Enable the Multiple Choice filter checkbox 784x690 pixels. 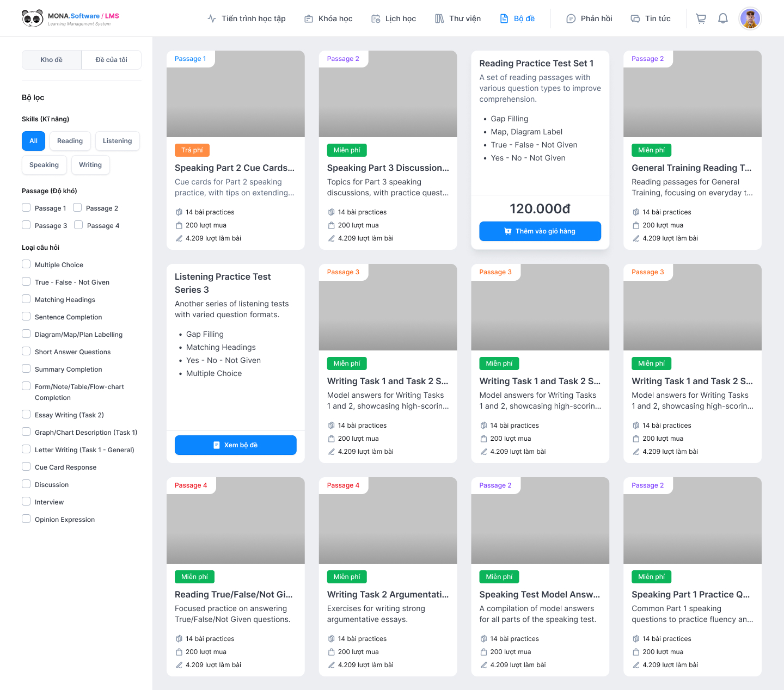coord(26,264)
